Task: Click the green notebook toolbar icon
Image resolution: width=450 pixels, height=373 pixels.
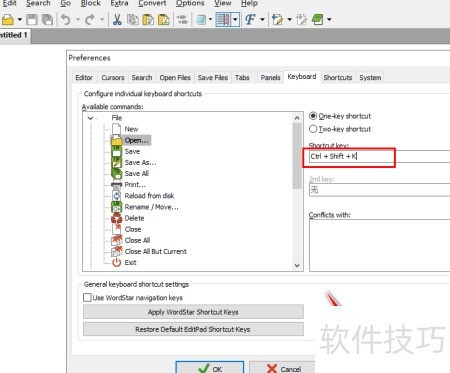Action: coord(317,20)
